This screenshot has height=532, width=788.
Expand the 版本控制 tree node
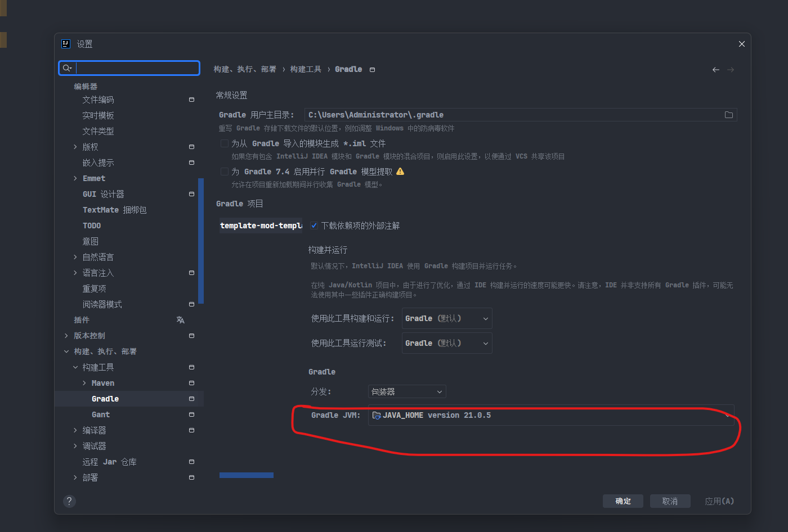pyautogui.click(x=66, y=336)
